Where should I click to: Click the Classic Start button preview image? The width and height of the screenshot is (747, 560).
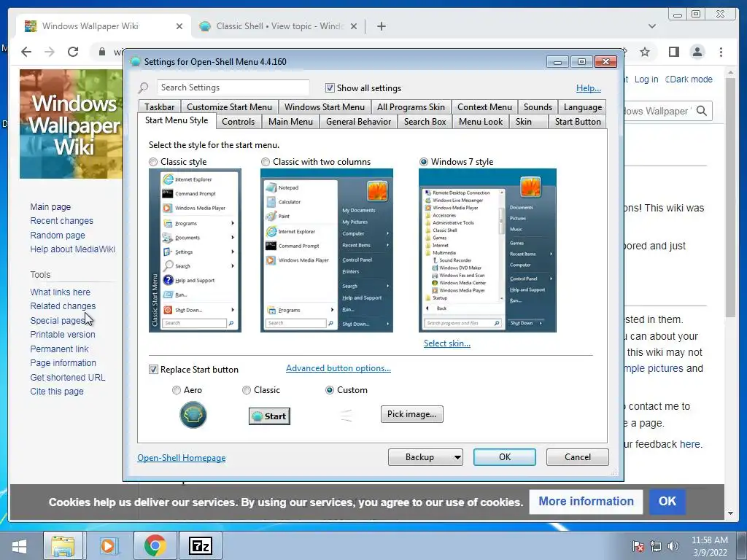[269, 416]
